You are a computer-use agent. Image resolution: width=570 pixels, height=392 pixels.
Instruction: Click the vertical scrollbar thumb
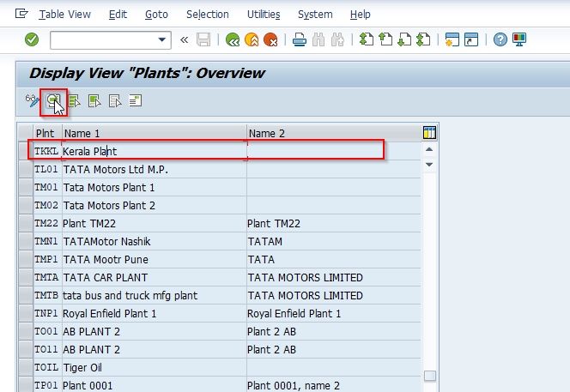pyautogui.click(x=430, y=376)
